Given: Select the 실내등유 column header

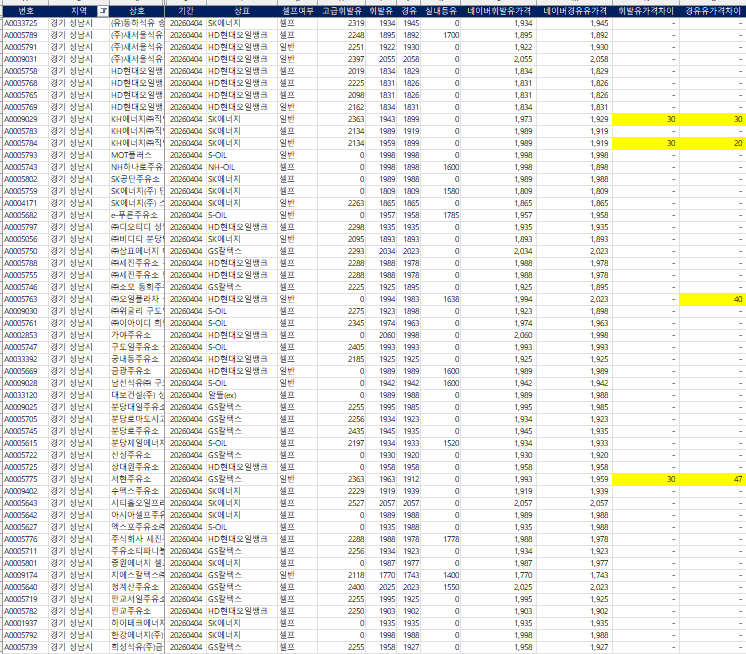Looking at the screenshot, I should (441, 11).
